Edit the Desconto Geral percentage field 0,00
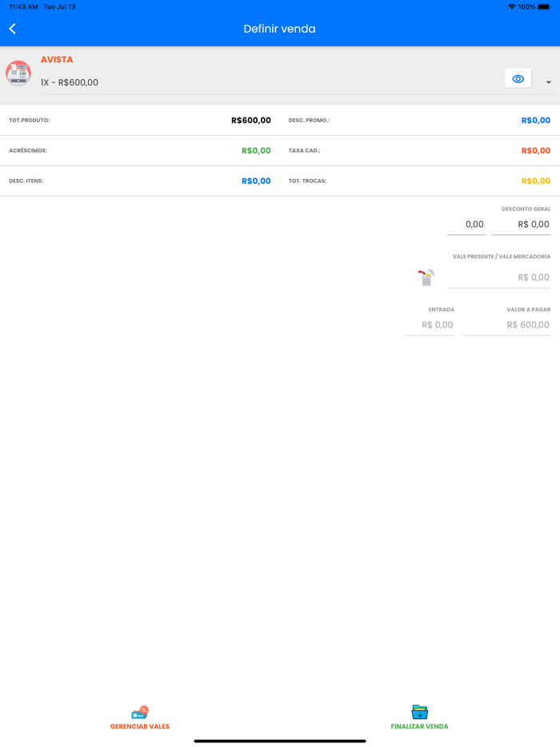Screen dimensions: 560x747 466,225
